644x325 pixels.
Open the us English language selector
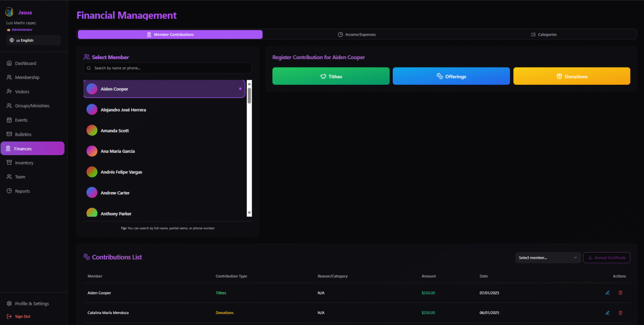[x=34, y=40]
